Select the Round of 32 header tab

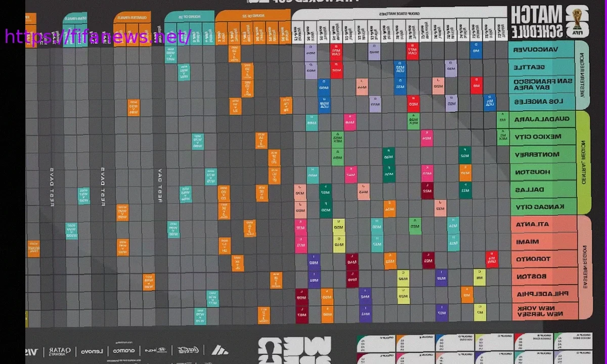point(253,17)
